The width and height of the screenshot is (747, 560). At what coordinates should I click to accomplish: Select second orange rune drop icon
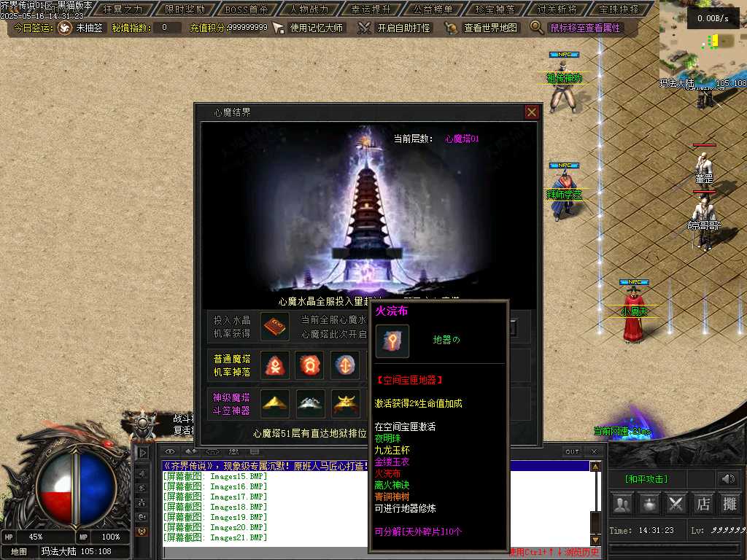click(x=309, y=366)
